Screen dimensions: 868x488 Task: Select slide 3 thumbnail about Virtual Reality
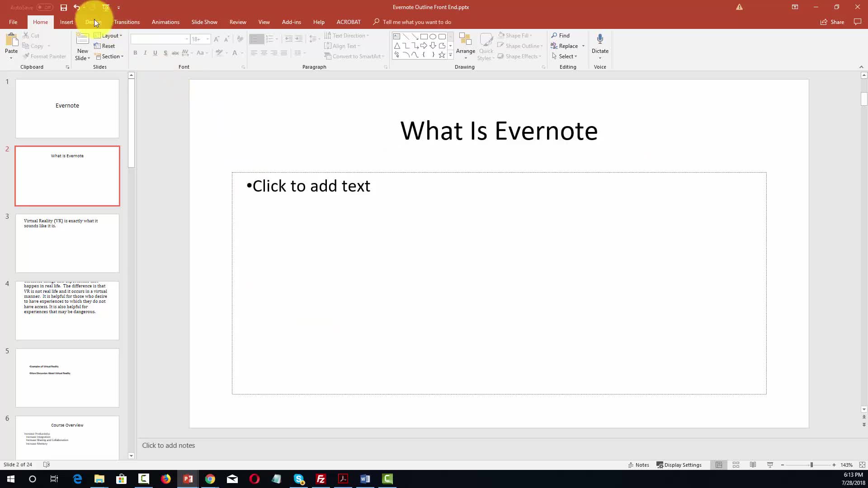pyautogui.click(x=67, y=243)
